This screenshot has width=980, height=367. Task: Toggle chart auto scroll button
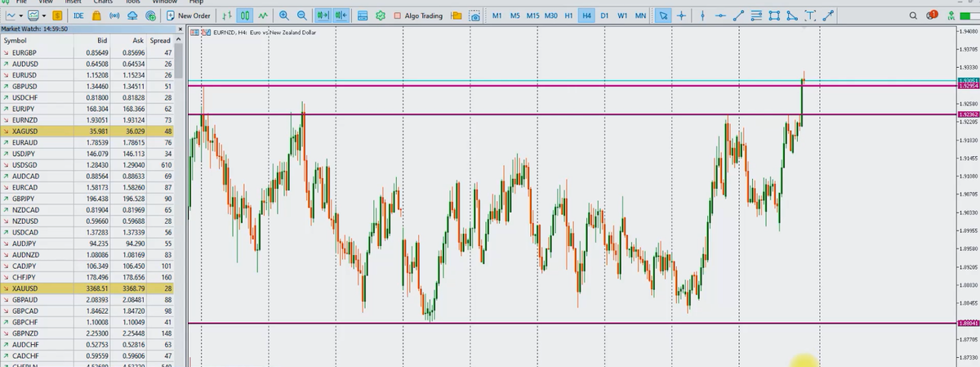click(323, 16)
